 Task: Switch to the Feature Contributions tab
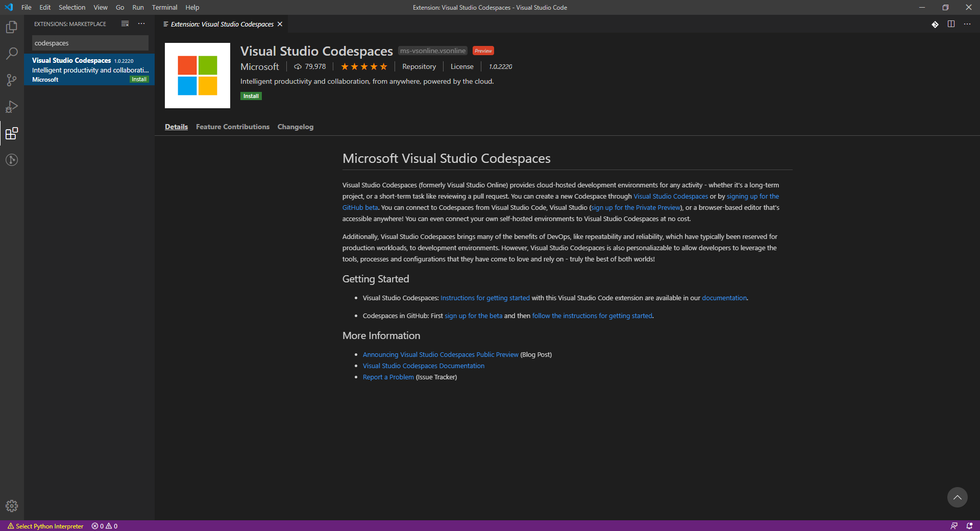233,127
